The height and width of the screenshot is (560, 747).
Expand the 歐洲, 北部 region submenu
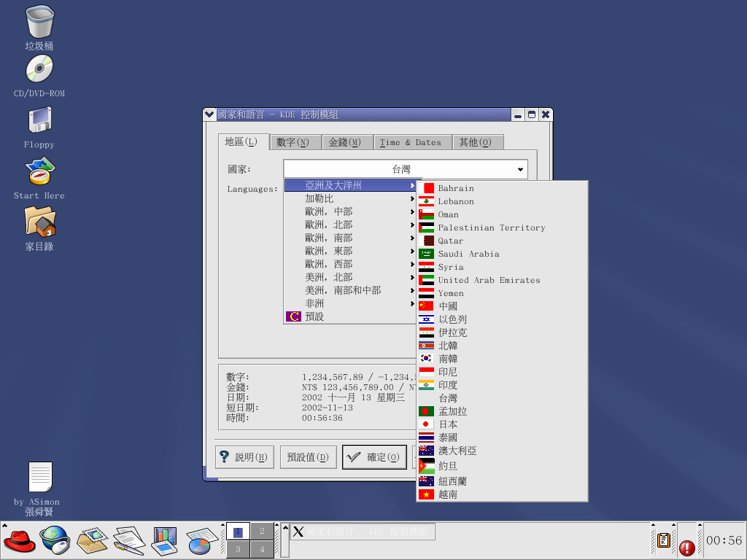click(350, 225)
